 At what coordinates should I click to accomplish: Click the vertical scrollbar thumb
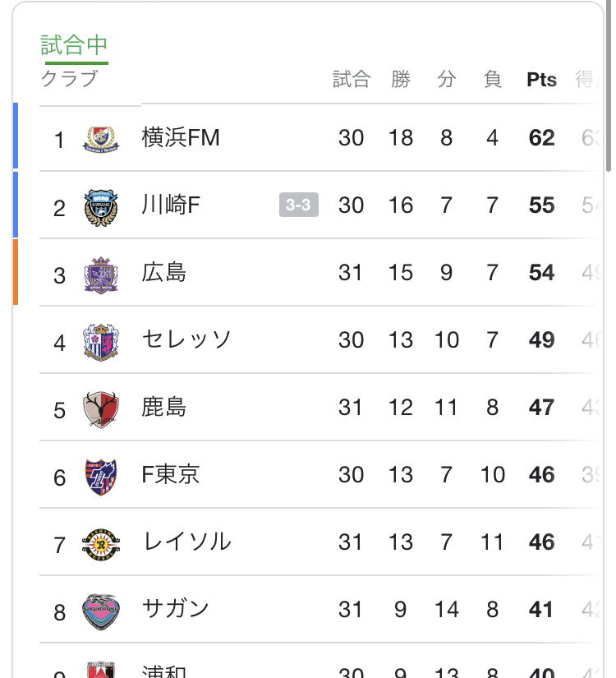click(x=609, y=86)
